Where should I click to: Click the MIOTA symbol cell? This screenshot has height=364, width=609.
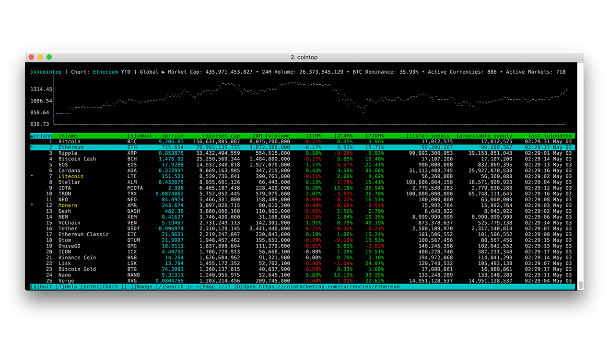[135, 188]
